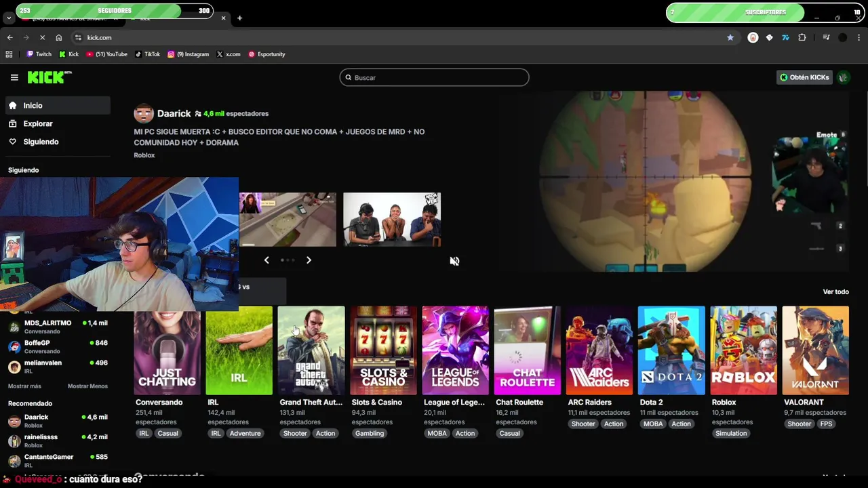Open the ARC Raiders category card
The height and width of the screenshot is (488, 868).
599,350
